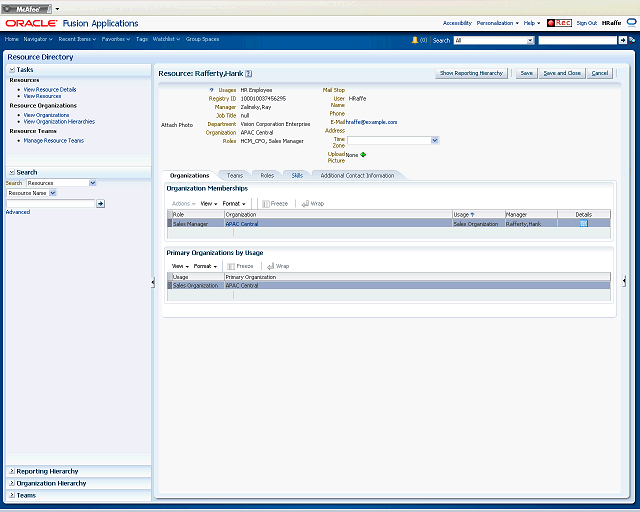Open the Navigator menu
The image size is (640, 512).
coord(38,39)
